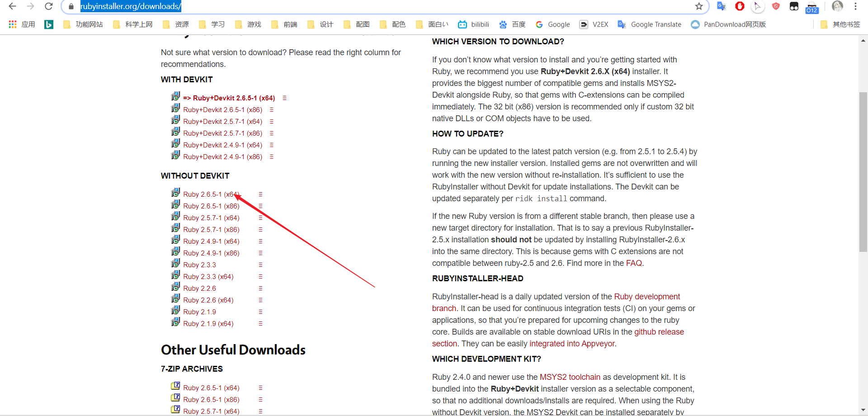Open the 配图 bookmark folder
Viewport: 868px width, 416px height.
[x=357, y=24]
